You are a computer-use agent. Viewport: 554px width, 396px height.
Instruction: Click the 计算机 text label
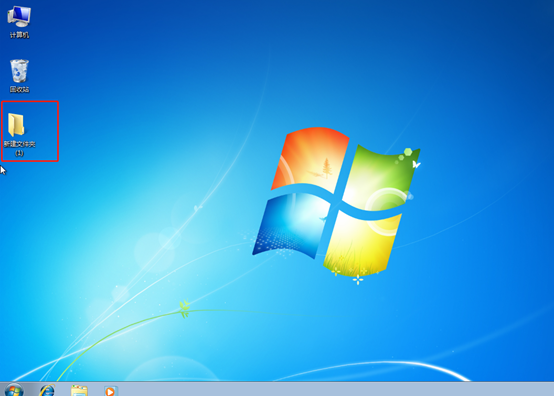click(19, 35)
